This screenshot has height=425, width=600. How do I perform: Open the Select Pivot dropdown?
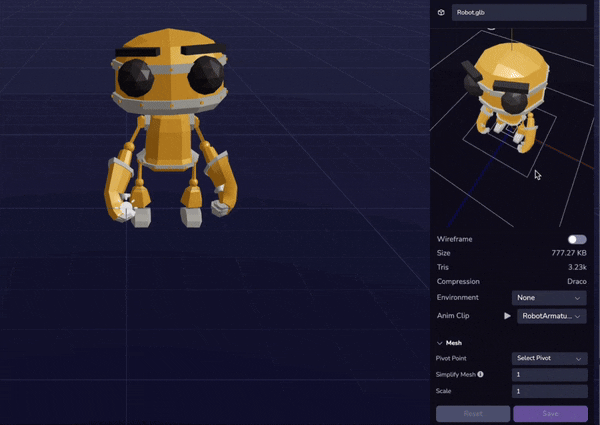[x=549, y=358]
